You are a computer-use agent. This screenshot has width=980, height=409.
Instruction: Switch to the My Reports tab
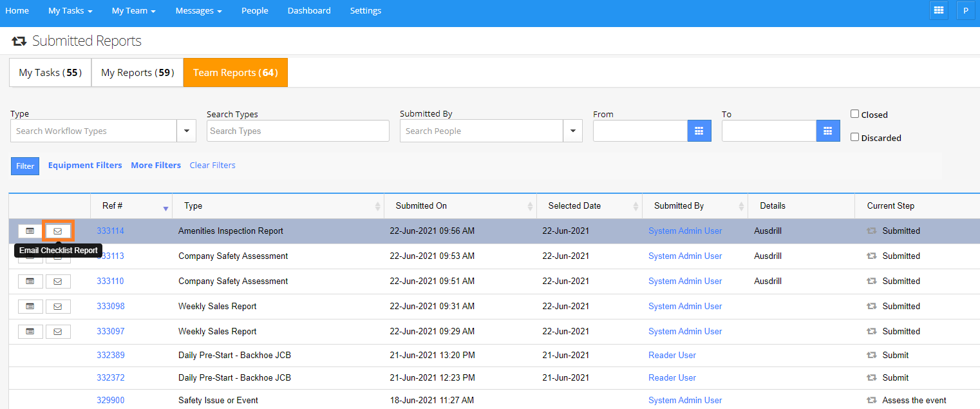coord(137,72)
